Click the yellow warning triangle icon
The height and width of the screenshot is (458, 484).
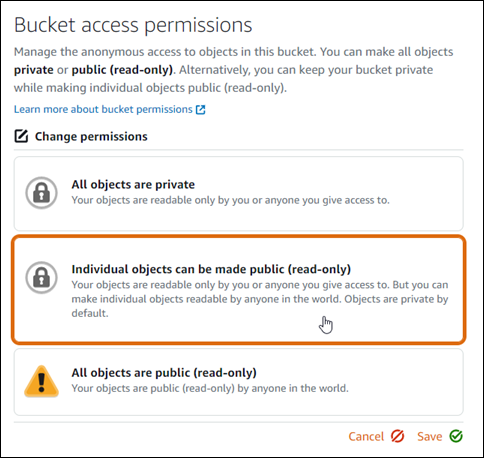[41, 381]
